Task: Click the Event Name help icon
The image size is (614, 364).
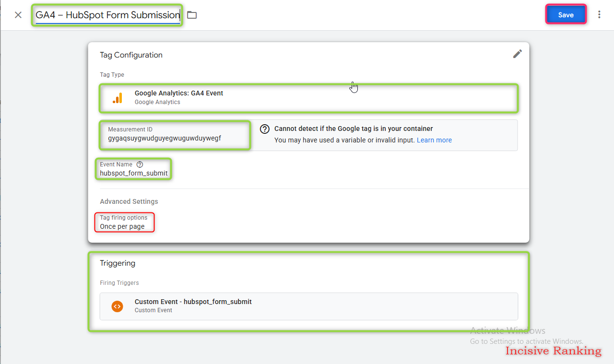Action: [x=140, y=164]
